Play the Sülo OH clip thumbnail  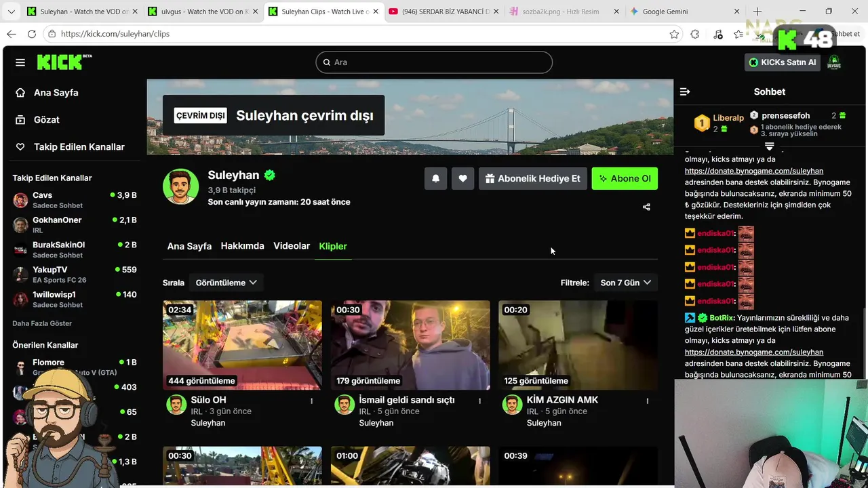pyautogui.click(x=242, y=345)
